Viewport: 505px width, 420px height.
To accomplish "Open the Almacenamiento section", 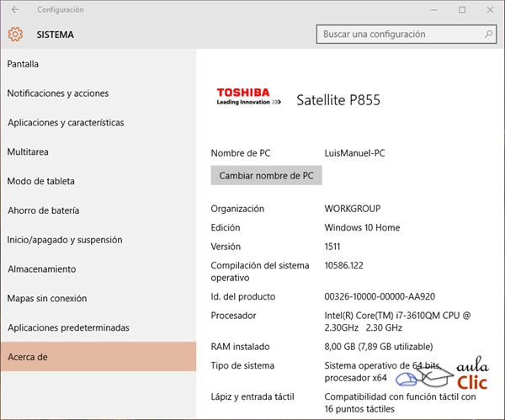I will [42, 269].
